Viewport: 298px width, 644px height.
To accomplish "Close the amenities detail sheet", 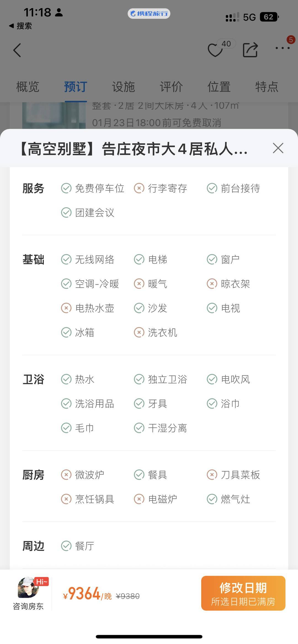I will pos(278,148).
